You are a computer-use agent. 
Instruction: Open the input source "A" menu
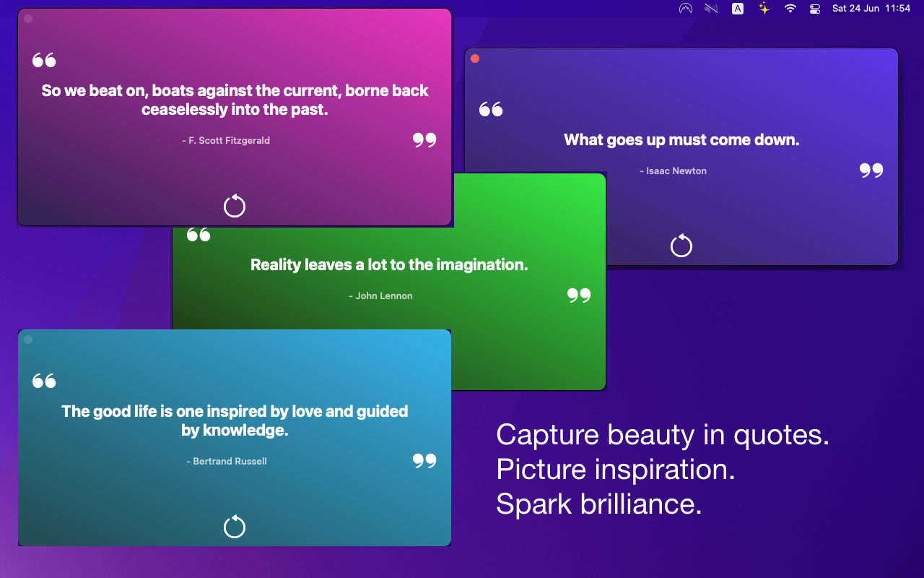tap(738, 9)
